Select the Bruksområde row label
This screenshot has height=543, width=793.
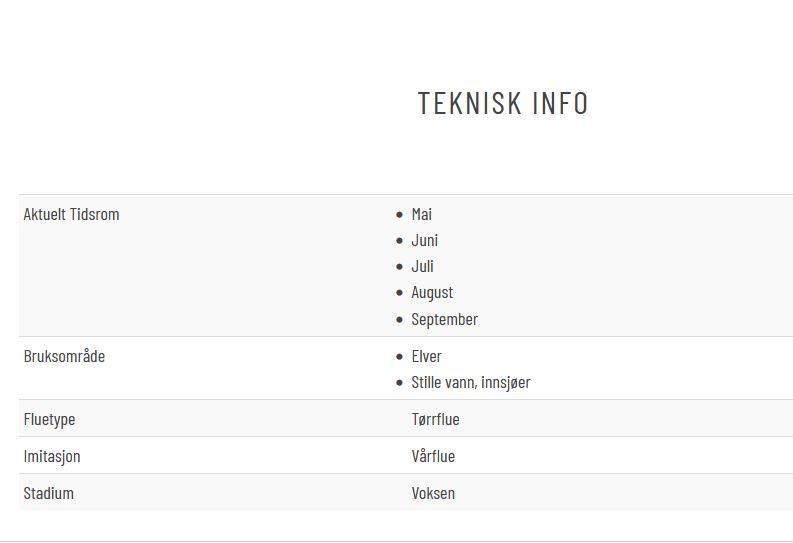click(x=64, y=356)
